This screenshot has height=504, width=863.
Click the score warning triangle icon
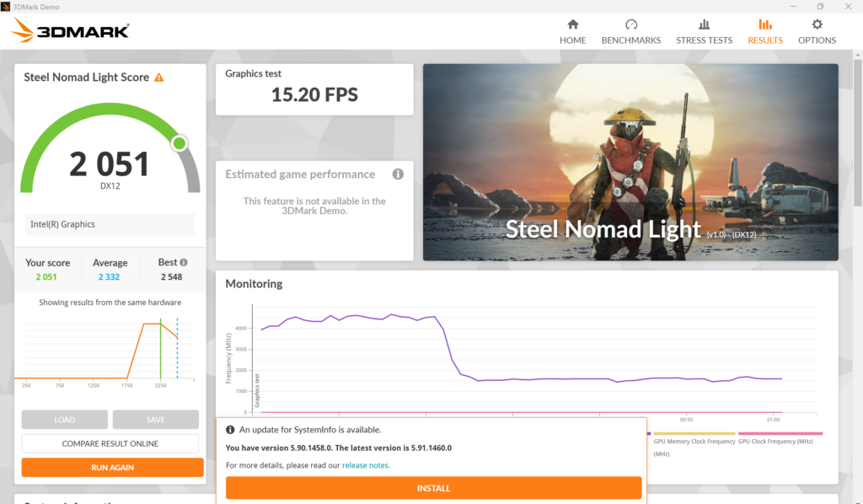coord(159,78)
